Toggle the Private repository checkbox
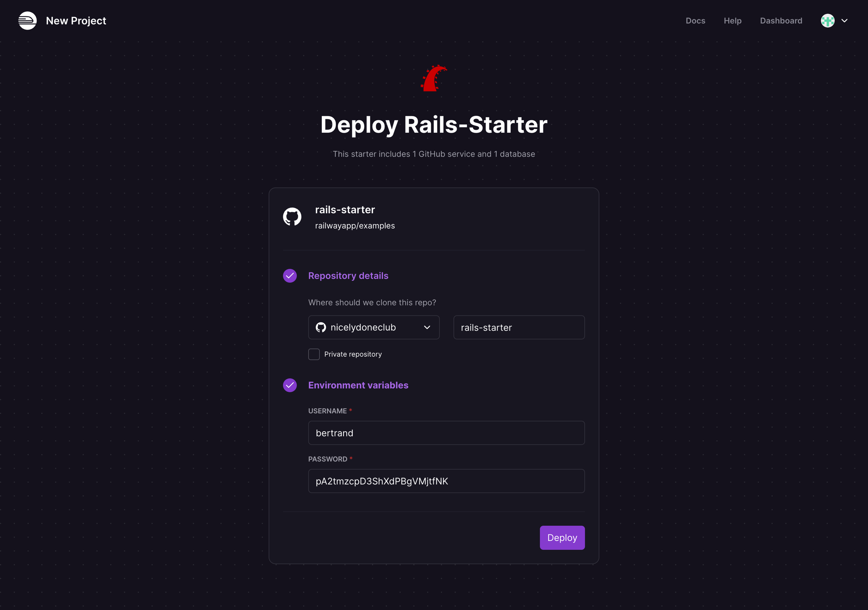The image size is (868, 610). point(314,354)
